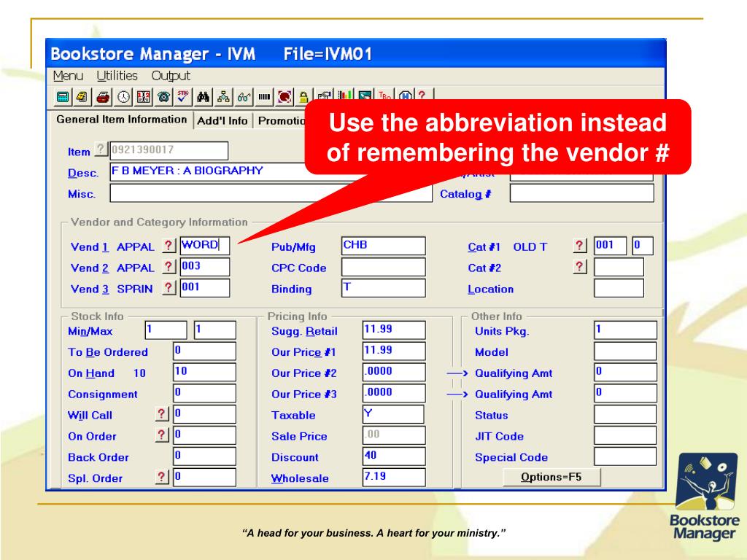747x560 pixels.
Task: Click the Binding field containing T
Action: point(383,288)
